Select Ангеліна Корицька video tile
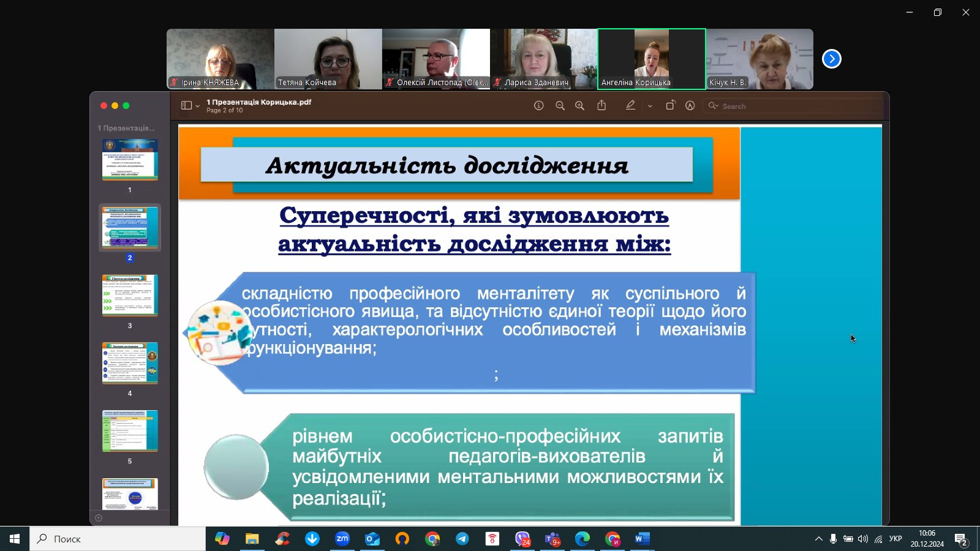980x551 pixels. click(652, 59)
